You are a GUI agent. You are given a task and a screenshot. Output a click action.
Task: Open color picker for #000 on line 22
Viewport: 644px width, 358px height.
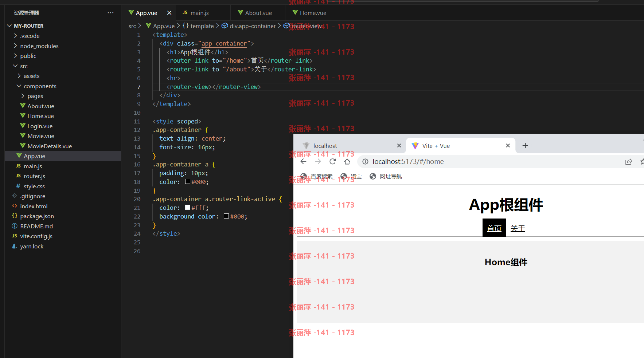click(x=226, y=216)
